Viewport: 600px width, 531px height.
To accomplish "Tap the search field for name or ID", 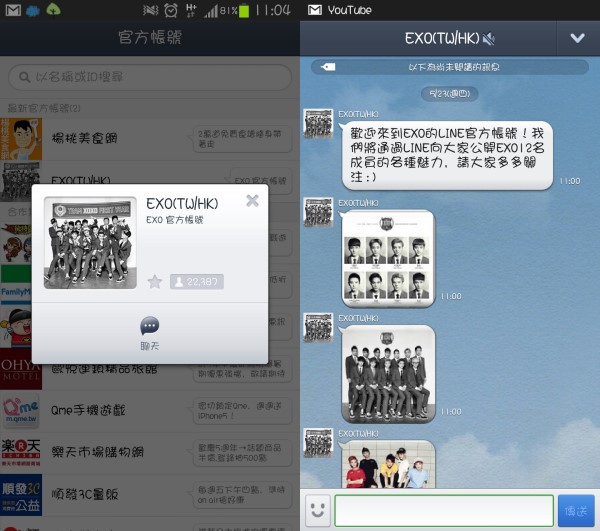I will 150,77.
